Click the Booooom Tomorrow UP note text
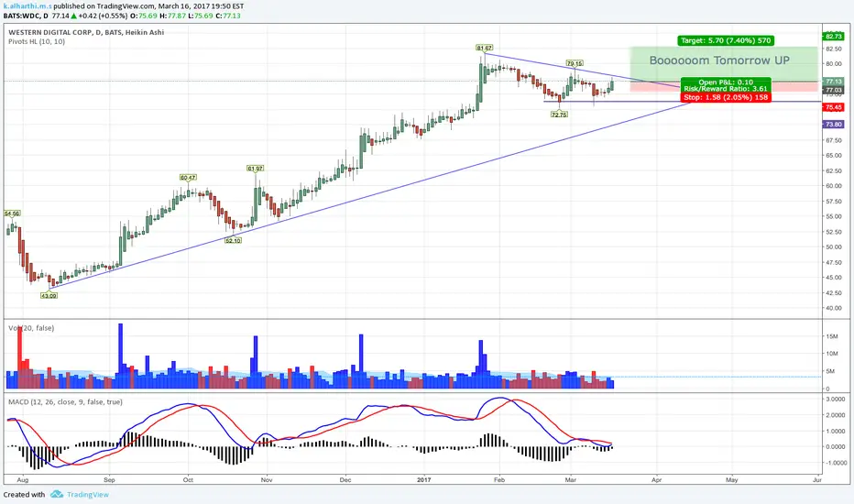The image size is (854, 504). (719, 60)
